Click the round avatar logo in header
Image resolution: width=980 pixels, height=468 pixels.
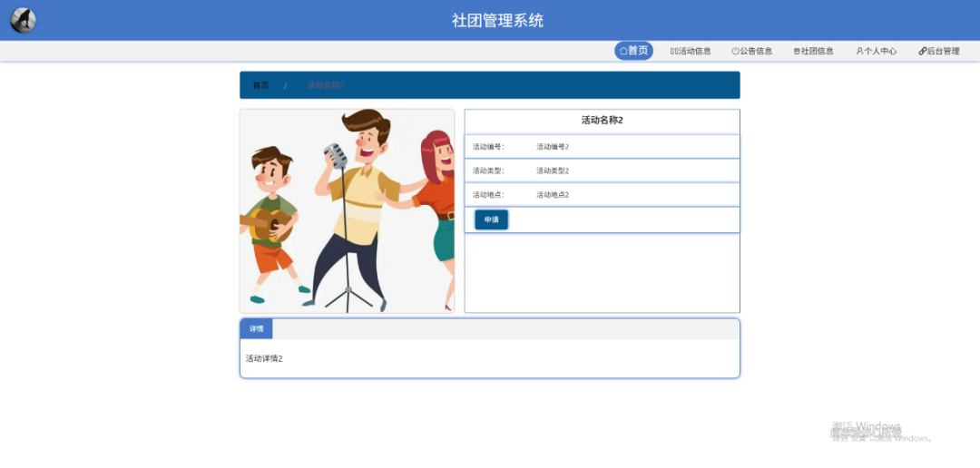23,21
